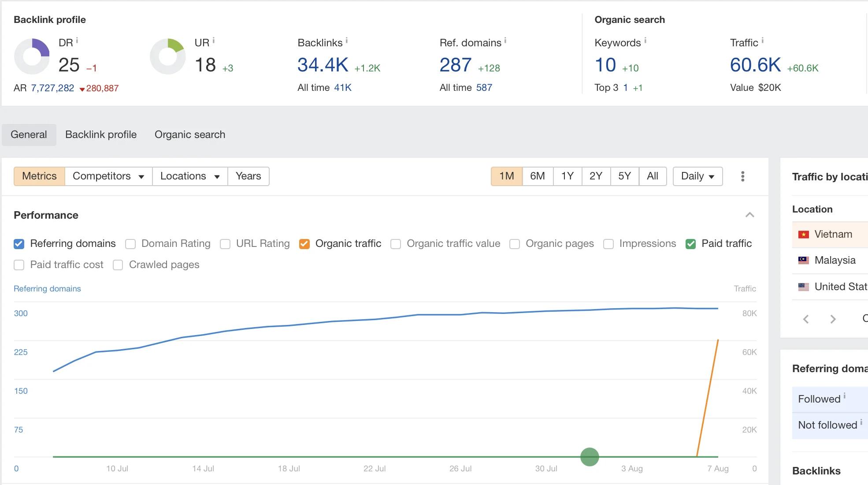Go to next page of locations
The height and width of the screenshot is (485, 868).
[x=833, y=319]
